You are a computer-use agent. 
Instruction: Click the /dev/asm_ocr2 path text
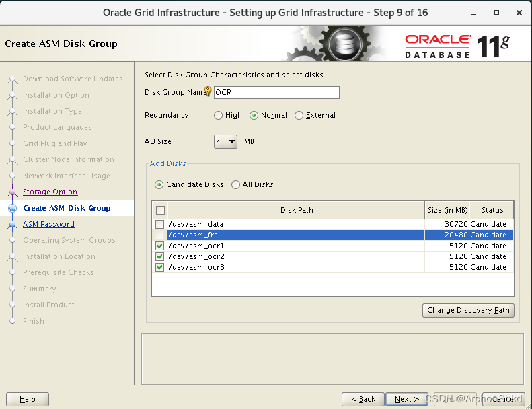(196, 256)
